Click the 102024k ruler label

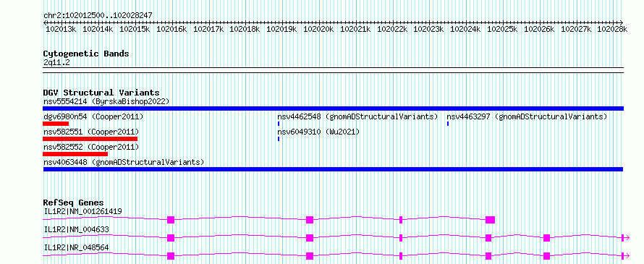click(x=466, y=29)
